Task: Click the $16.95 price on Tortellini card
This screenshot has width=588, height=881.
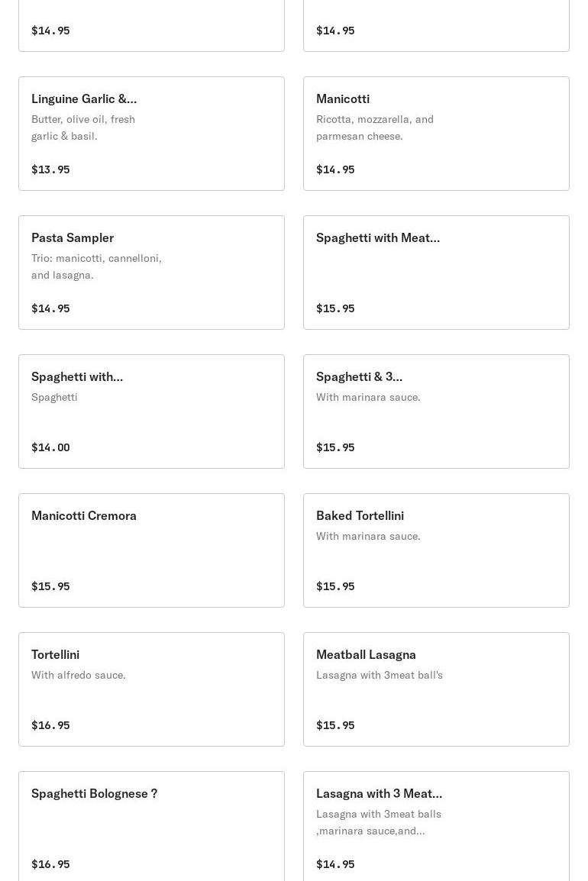Action: click(50, 725)
